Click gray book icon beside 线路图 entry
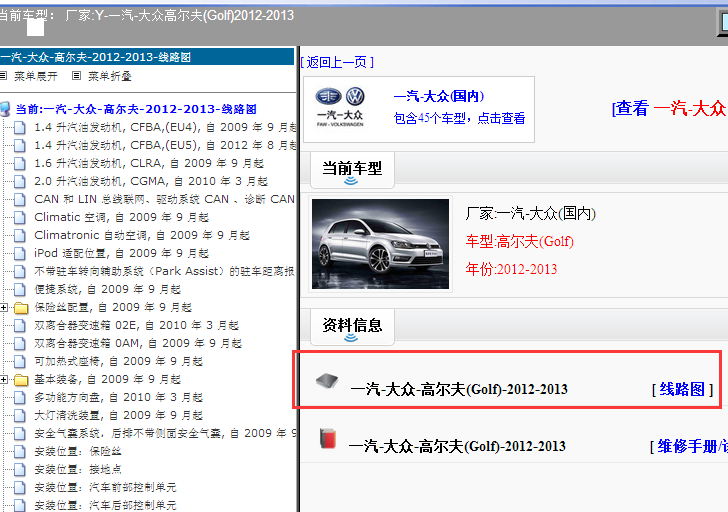Image resolution: width=728 pixels, height=512 pixels. [x=327, y=381]
